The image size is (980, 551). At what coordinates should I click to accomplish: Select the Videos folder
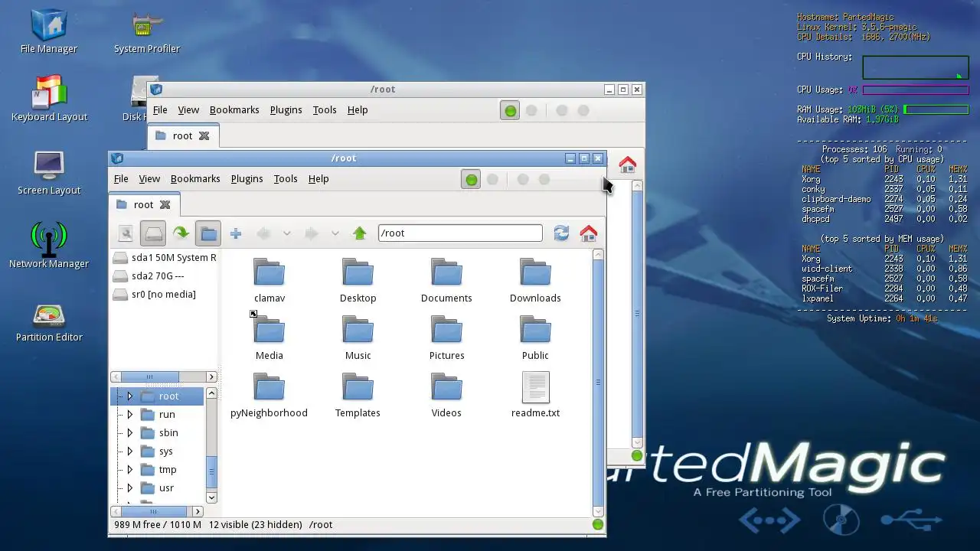point(446,395)
